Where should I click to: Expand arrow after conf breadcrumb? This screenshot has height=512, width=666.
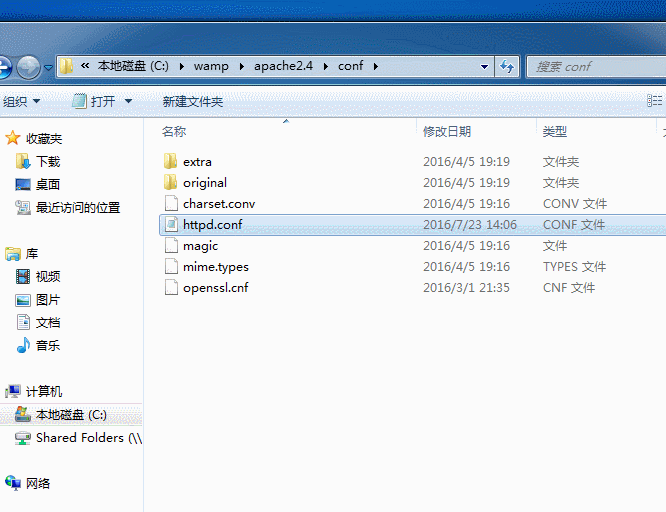pyautogui.click(x=375, y=66)
